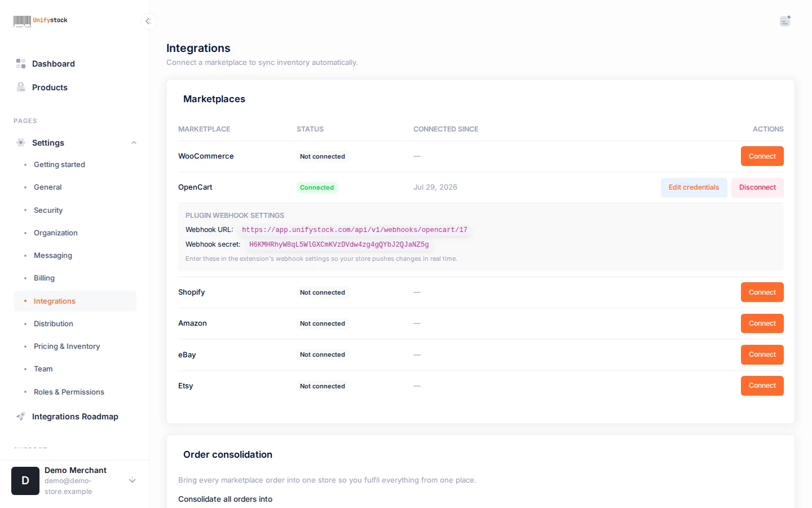This screenshot has height=508, width=812.
Task: Click WooCommerce Not connected status badge
Action: 323,156
